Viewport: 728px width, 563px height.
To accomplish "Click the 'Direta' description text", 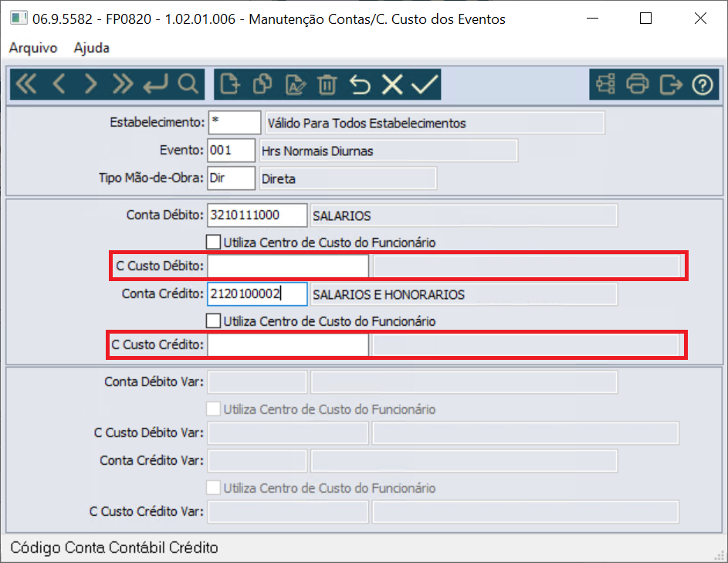I will 279,179.
